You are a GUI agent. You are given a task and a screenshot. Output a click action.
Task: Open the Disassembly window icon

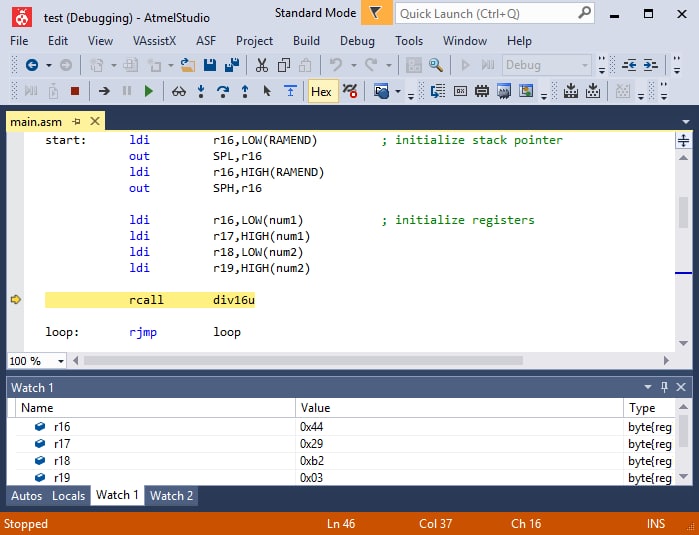438,91
